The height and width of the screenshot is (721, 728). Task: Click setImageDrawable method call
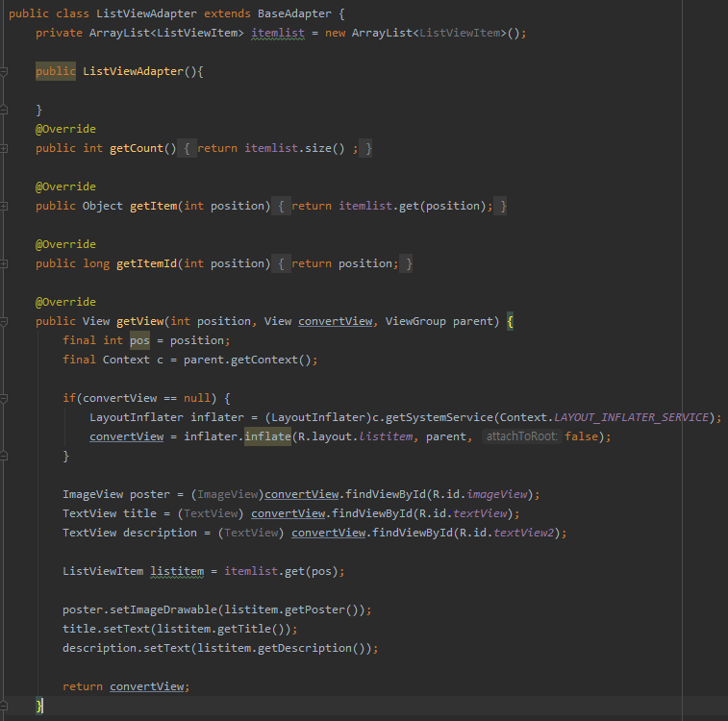coord(163,609)
